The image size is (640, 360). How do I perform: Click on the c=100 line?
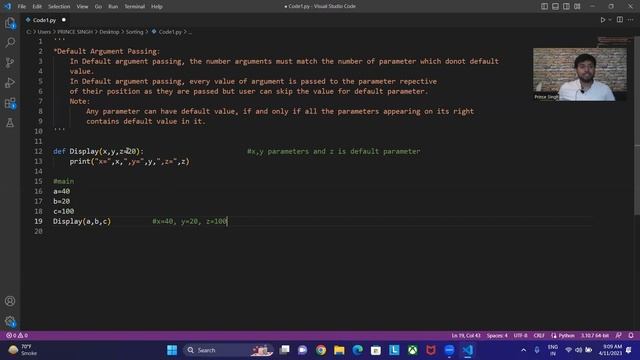pyautogui.click(x=63, y=211)
